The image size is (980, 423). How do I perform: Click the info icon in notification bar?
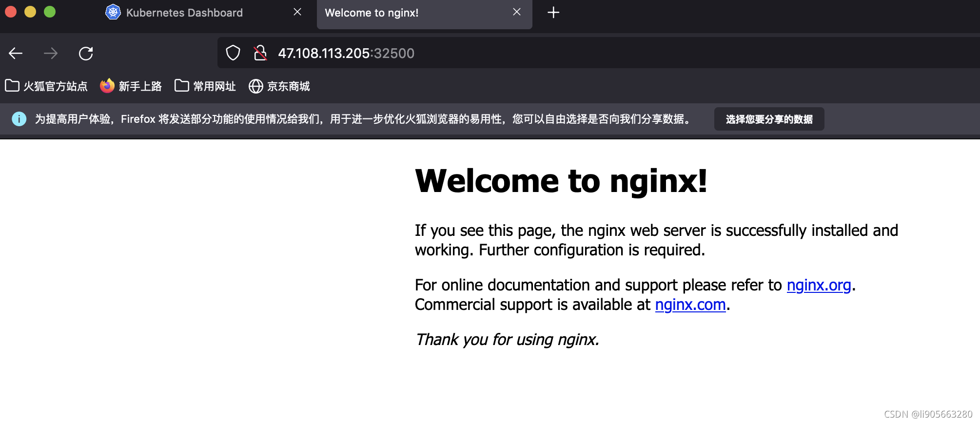pos(19,119)
